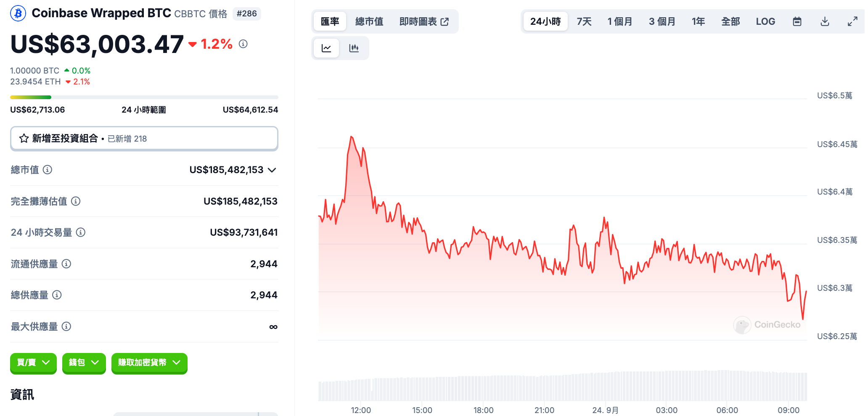Click the 1.00000 BTC conversion text
The width and height of the screenshot is (868, 416).
pyautogui.click(x=35, y=71)
